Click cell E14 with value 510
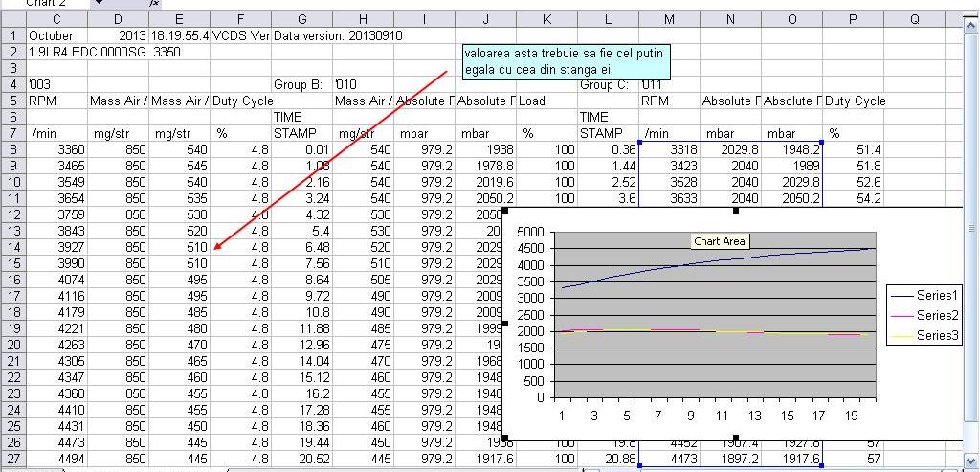Image resolution: width=980 pixels, height=472 pixels. (179, 247)
